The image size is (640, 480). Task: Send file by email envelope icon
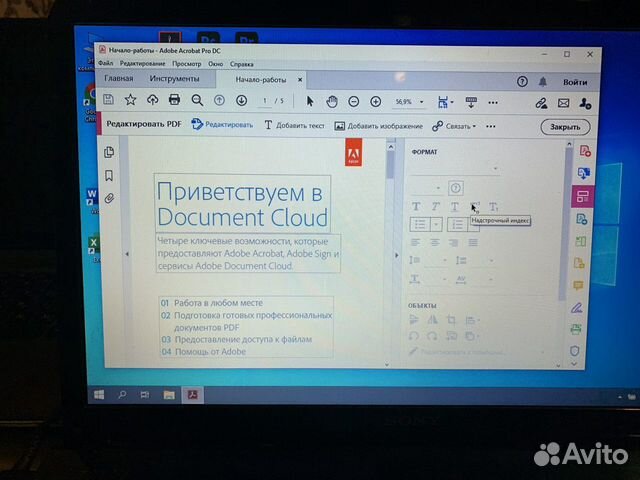pyautogui.click(x=563, y=104)
